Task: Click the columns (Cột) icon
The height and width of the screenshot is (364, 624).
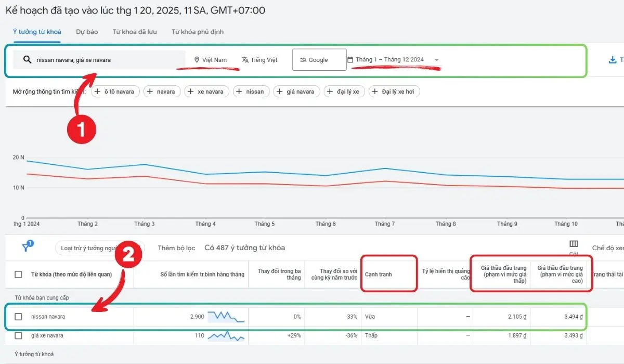Action: coord(574,244)
